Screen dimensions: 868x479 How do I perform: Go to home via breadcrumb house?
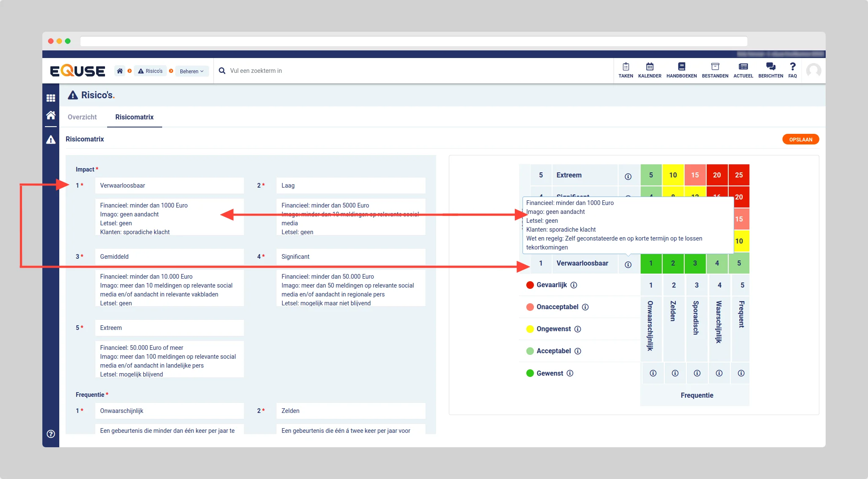120,71
